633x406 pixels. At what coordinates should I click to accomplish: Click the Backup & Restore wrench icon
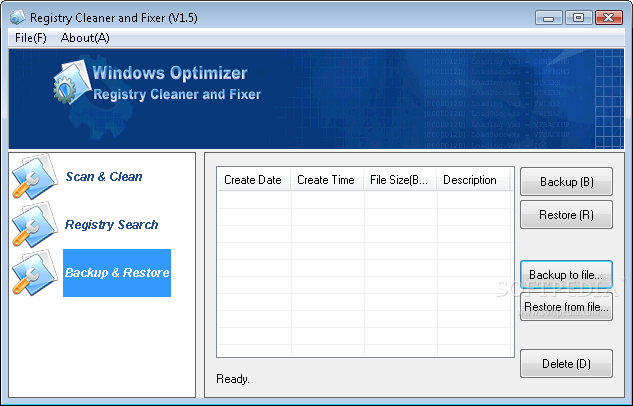[35, 272]
